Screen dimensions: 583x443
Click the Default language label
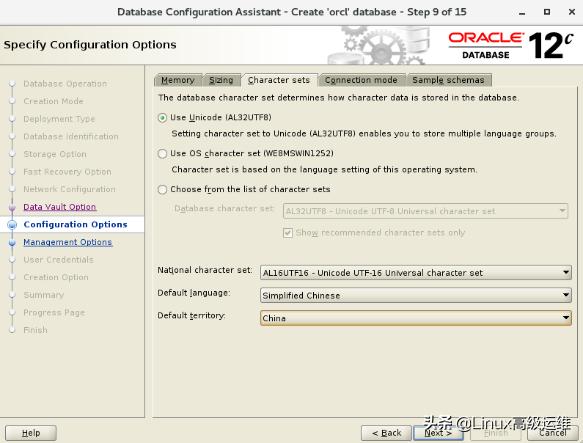[x=194, y=293]
